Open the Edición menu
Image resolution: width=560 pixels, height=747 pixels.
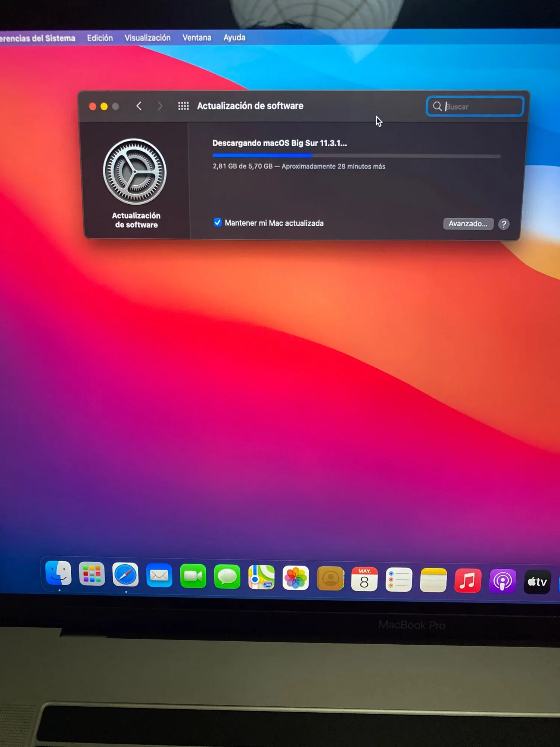tap(100, 38)
